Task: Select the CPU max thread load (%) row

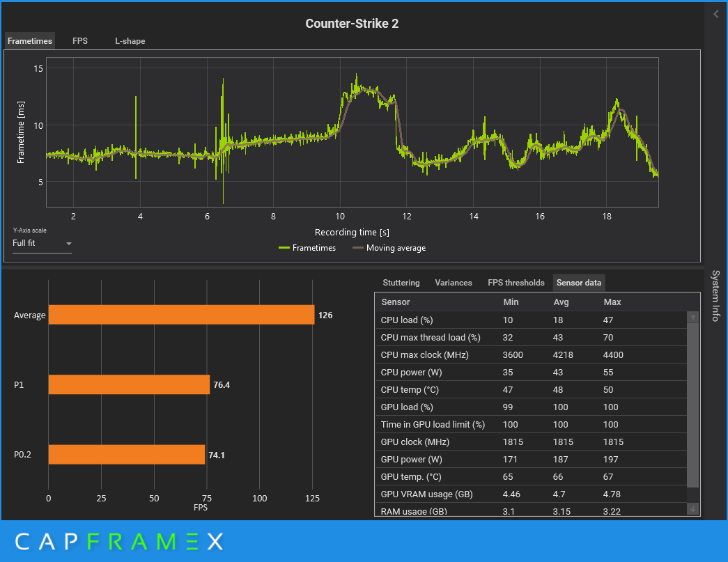Action: click(531, 337)
